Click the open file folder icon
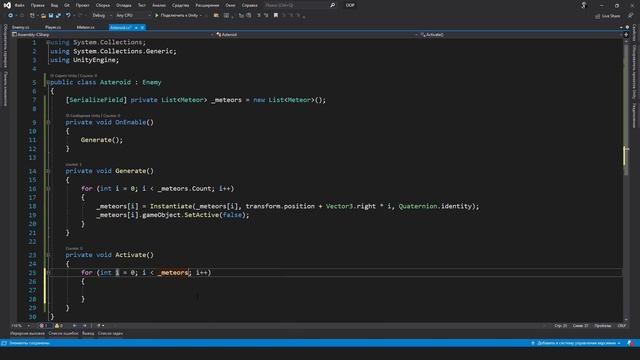Viewport: 640px width, 360px height. [x=43, y=16]
